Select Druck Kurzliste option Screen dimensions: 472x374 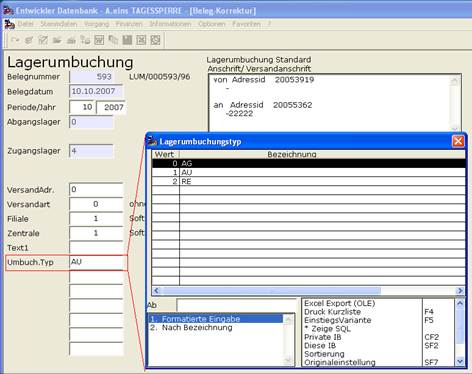[332, 312]
